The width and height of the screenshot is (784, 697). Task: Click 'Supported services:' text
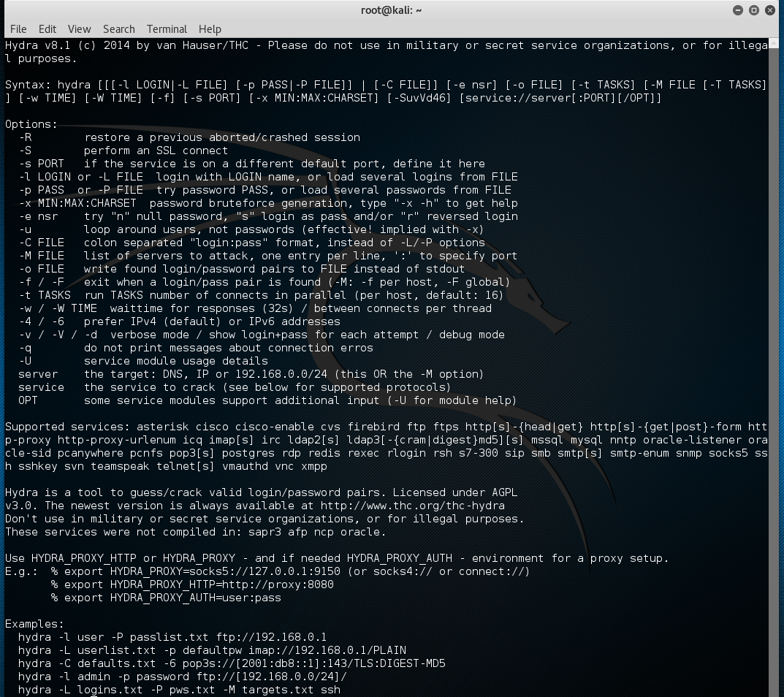click(x=67, y=427)
